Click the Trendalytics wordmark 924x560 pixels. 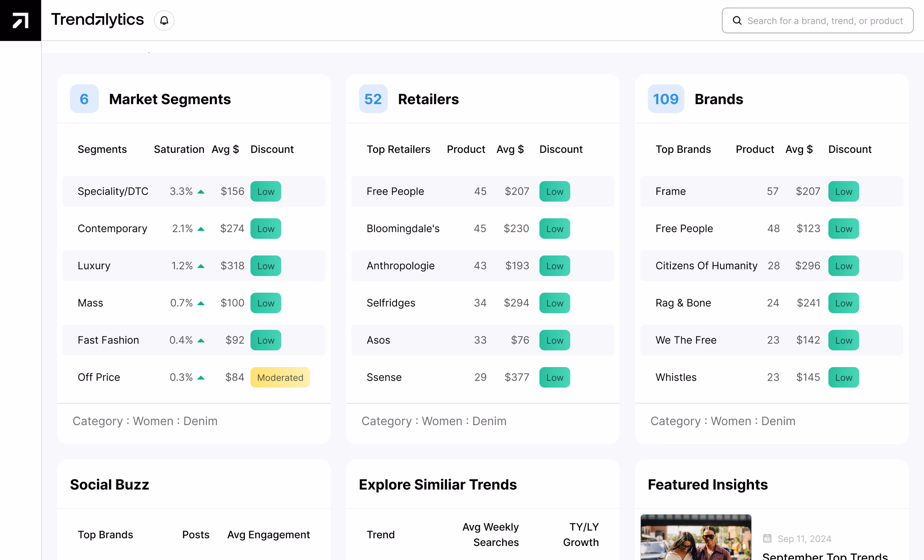click(97, 20)
